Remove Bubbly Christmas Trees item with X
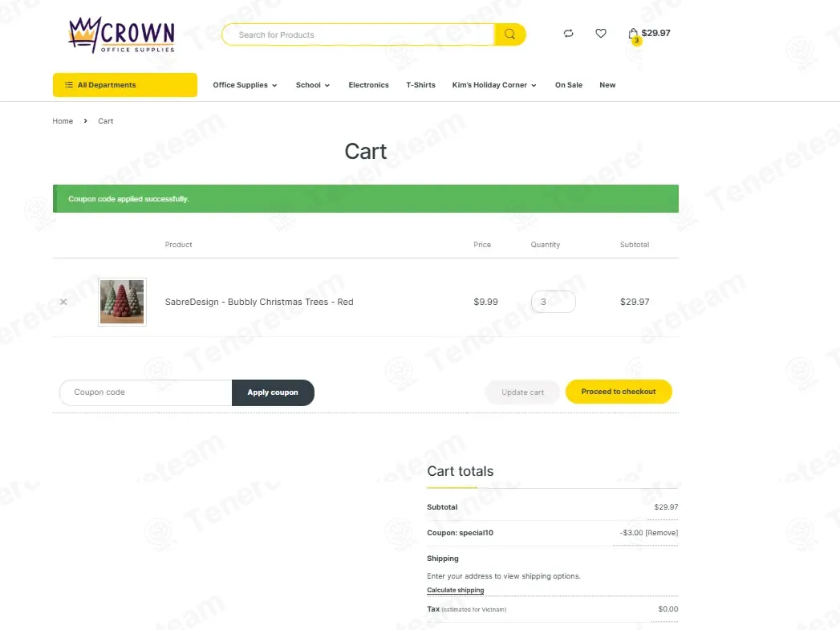The height and width of the screenshot is (630, 840). coord(63,302)
